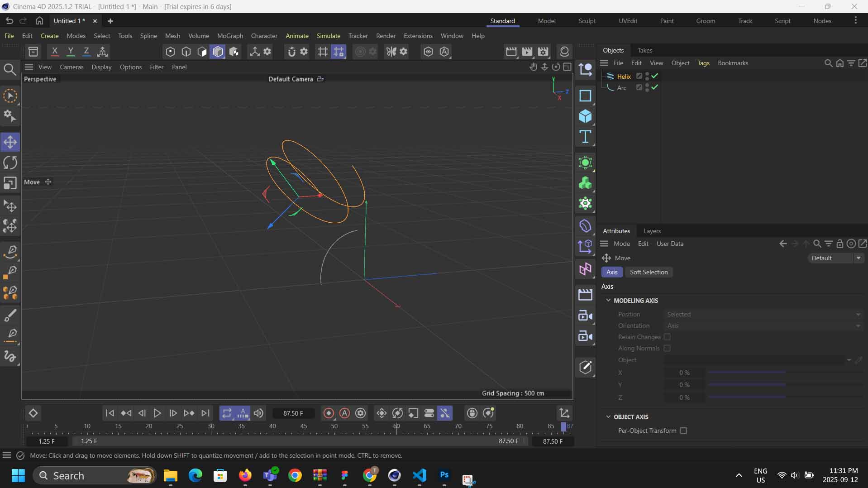Switch to the Sculpt layout tab

tap(587, 21)
